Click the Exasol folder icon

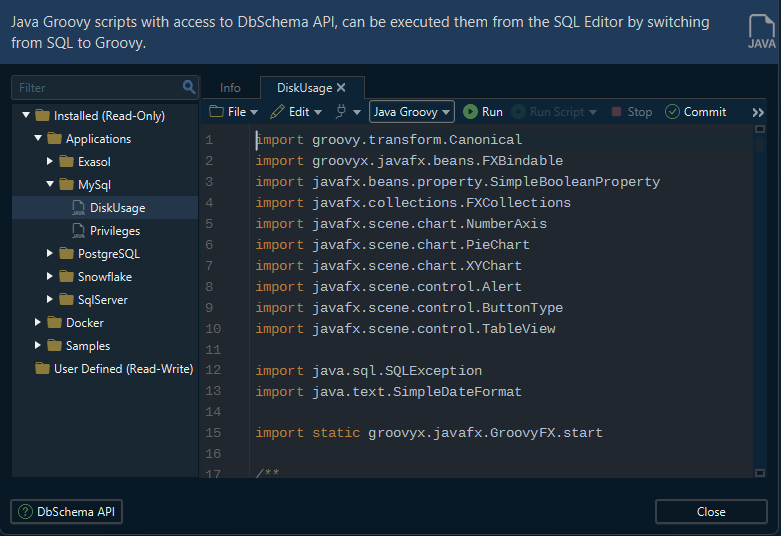(66, 161)
